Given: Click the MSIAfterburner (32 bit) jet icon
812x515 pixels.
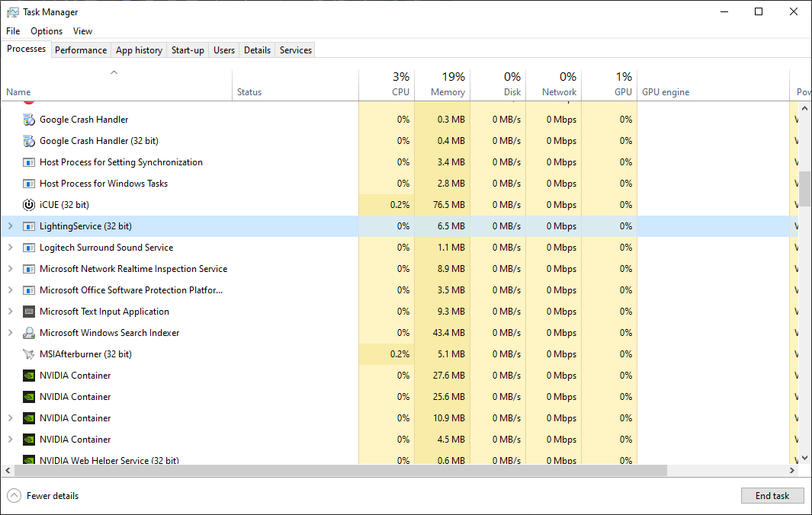Looking at the screenshot, I should pyautogui.click(x=29, y=354).
